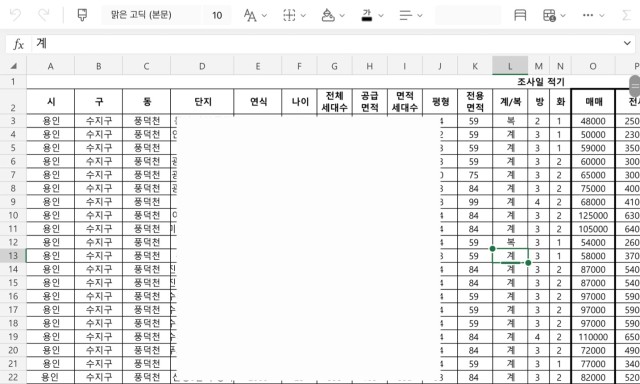Viewport: 640px width, 384px height.
Task: Click the freeze panes icon
Action: [520, 16]
